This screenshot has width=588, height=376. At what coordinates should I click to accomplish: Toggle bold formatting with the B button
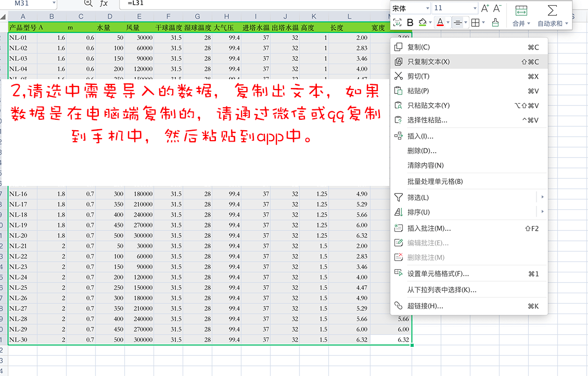tap(410, 22)
